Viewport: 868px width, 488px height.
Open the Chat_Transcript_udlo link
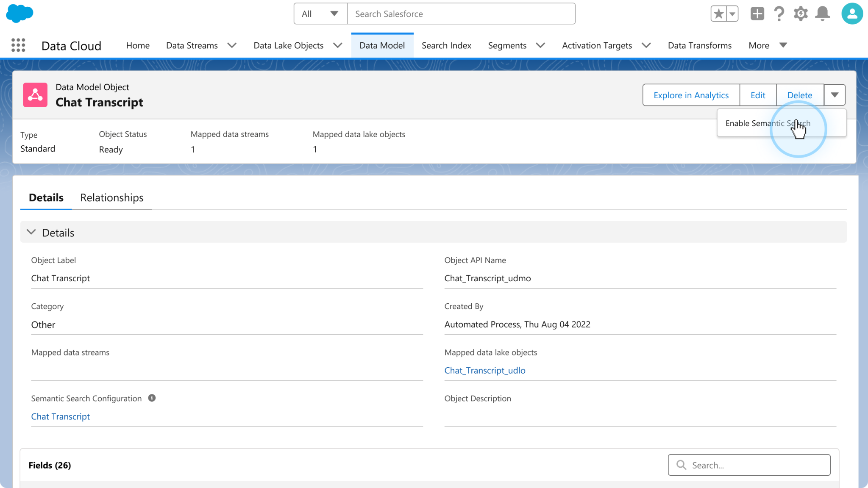[x=484, y=370]
